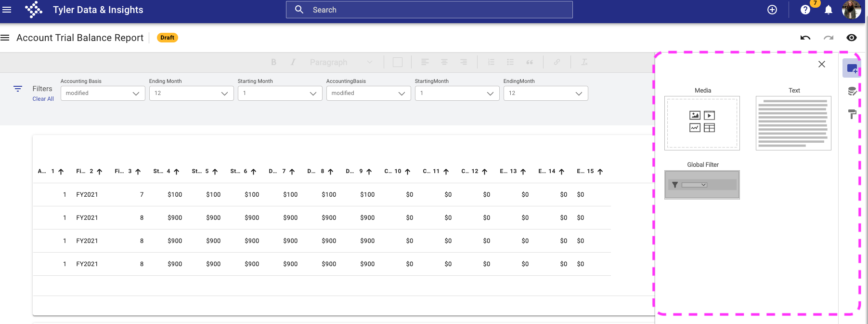
Task: Sort table by column 2 arrow
Action: [100, 172]
